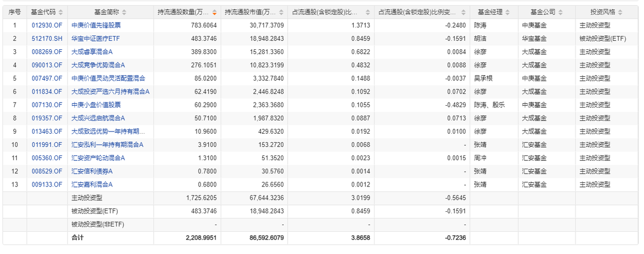Click fund company 华宝基金

point(534,39)
